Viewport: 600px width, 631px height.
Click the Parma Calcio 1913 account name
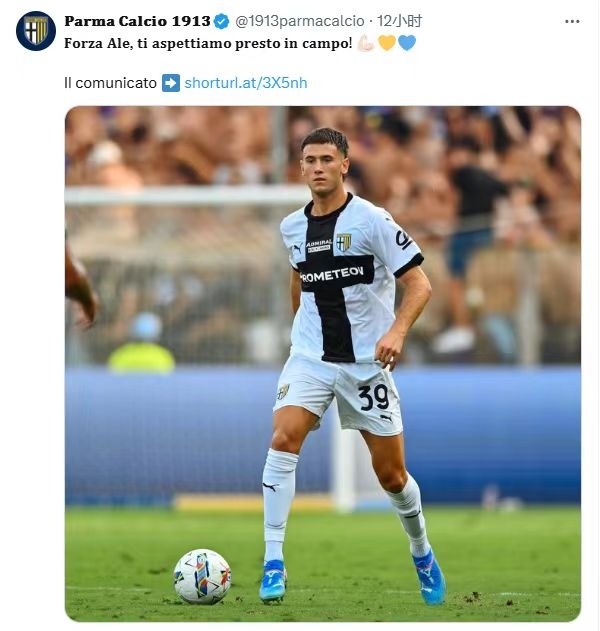137,21
